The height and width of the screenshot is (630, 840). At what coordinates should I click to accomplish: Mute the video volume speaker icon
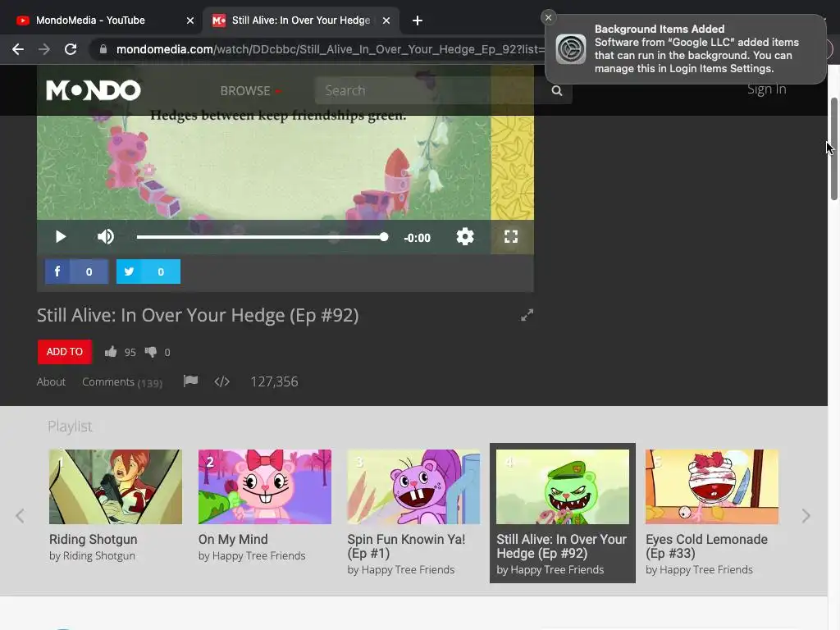[x=106, y=237]
